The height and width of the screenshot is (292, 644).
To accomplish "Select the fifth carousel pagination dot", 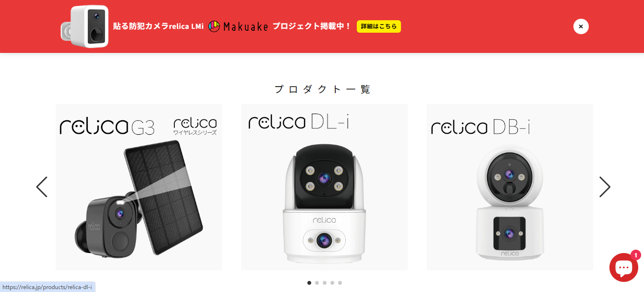I will pyautogui.click(x=340, y=283).
